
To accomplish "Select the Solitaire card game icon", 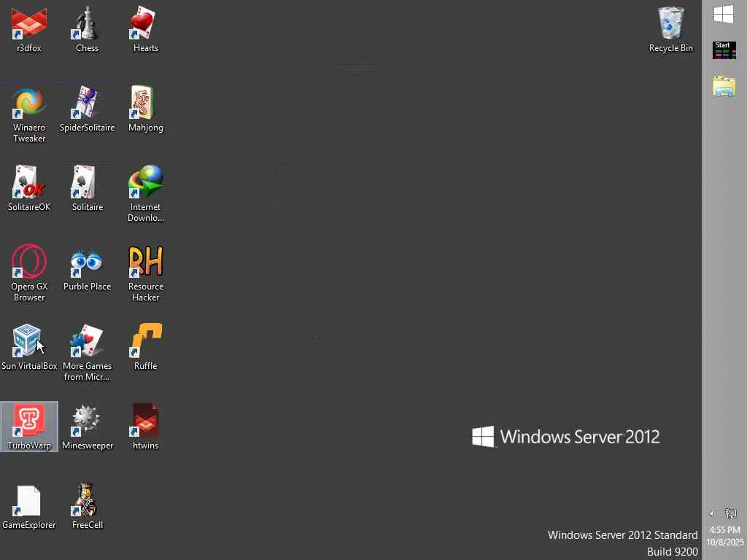I will point(88,189).
